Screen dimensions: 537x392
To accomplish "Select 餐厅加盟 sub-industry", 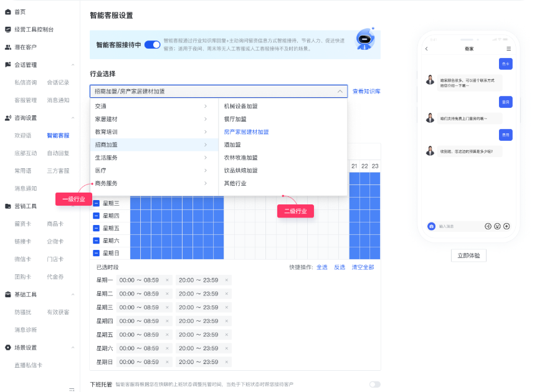I will (235, 119).
